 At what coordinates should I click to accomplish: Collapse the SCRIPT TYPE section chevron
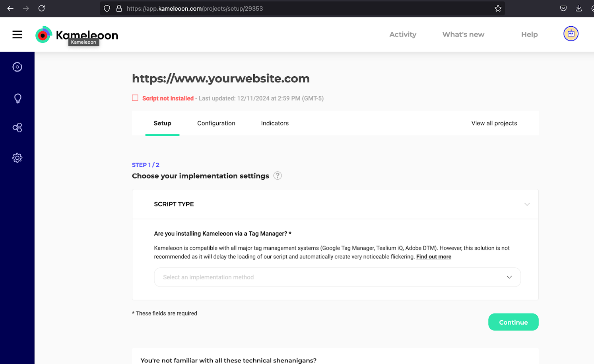(527, 204)
